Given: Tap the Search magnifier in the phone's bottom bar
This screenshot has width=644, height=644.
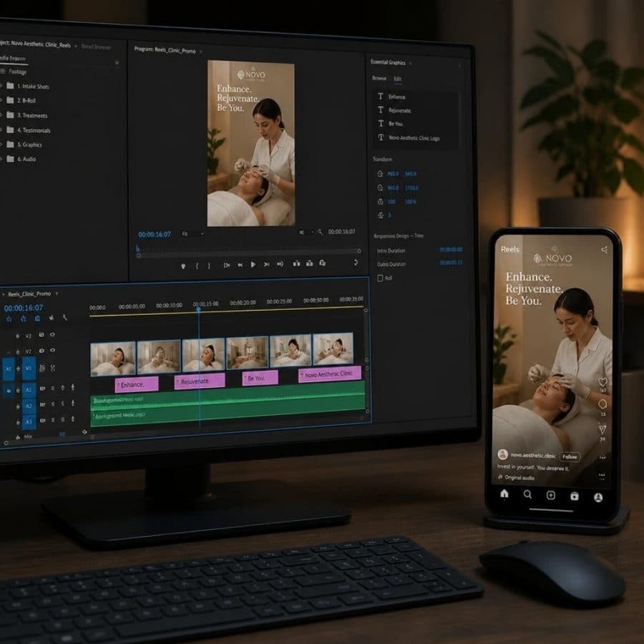Looking at the screenshot, I should pos(527,494).
